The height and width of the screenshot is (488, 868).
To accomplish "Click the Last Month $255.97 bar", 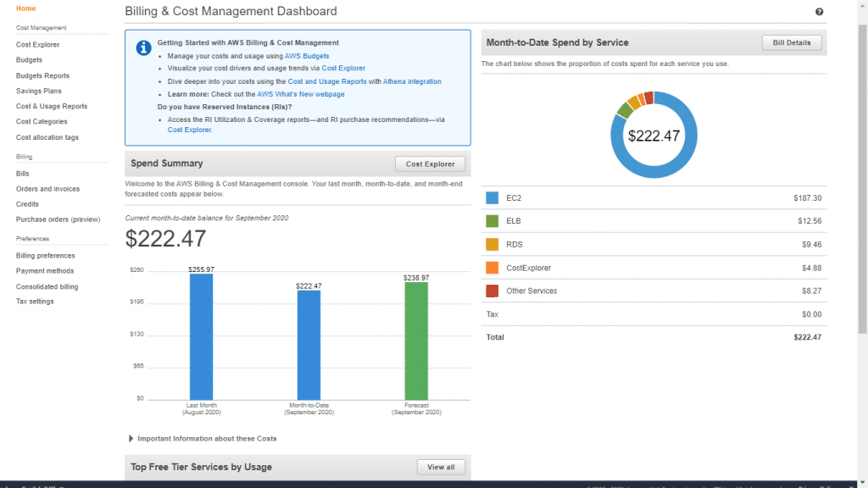I will click(x=202, y=336).
